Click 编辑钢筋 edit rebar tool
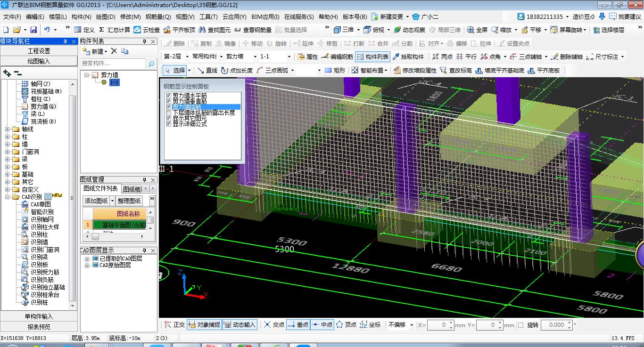 337,56
